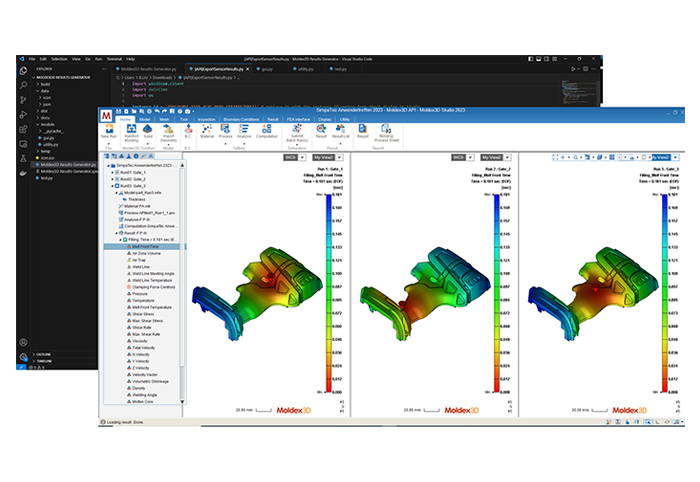Switch to the Mesh ribbon tab
This screenshot has height=482, width=700.
(x=164, y=120)
